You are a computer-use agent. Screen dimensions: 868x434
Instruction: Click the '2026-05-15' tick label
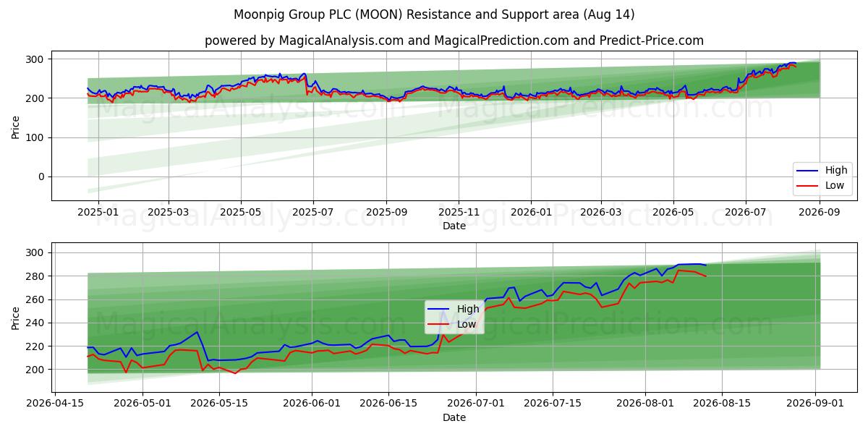point(218,404)
